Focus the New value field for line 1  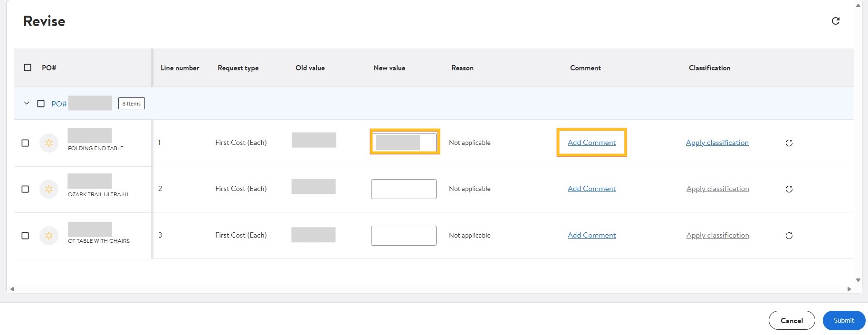point(404,142)
